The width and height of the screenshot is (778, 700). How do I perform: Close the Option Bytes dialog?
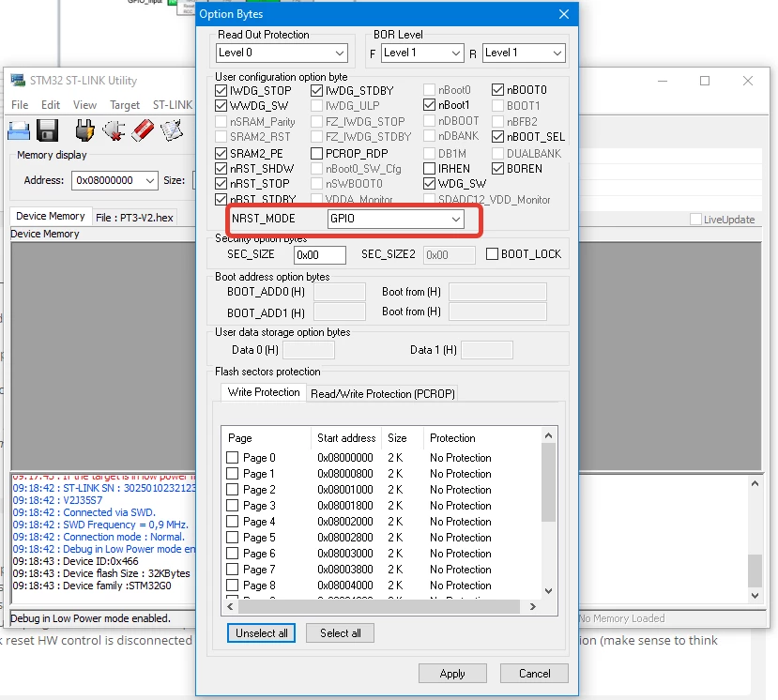tap(564, 14)
